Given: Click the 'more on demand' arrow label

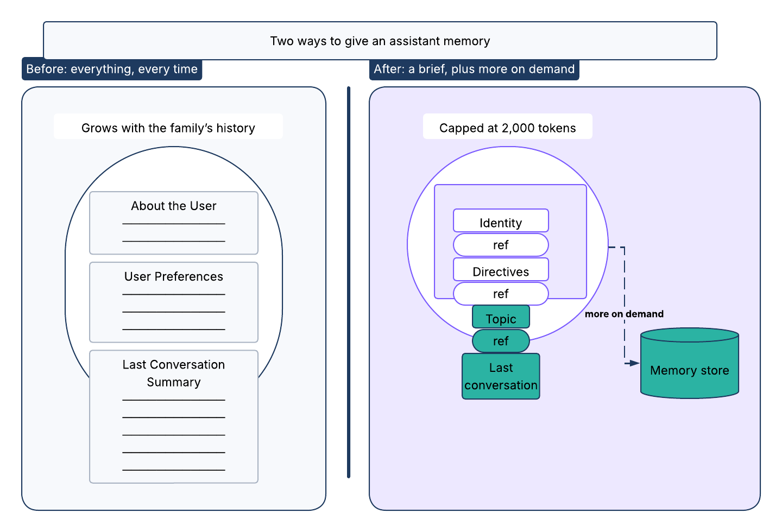Looking at the screenshot, I should pos(624,314).
